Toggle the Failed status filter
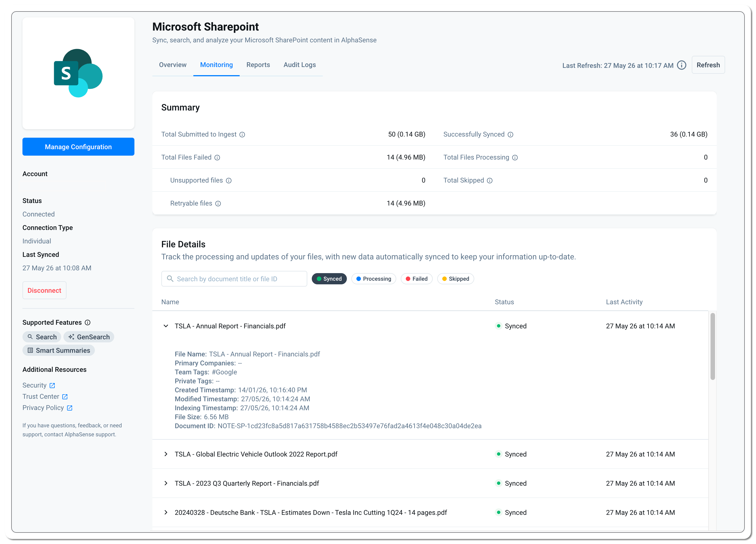This screenshot has width=756, height=544. coord(416,279)
